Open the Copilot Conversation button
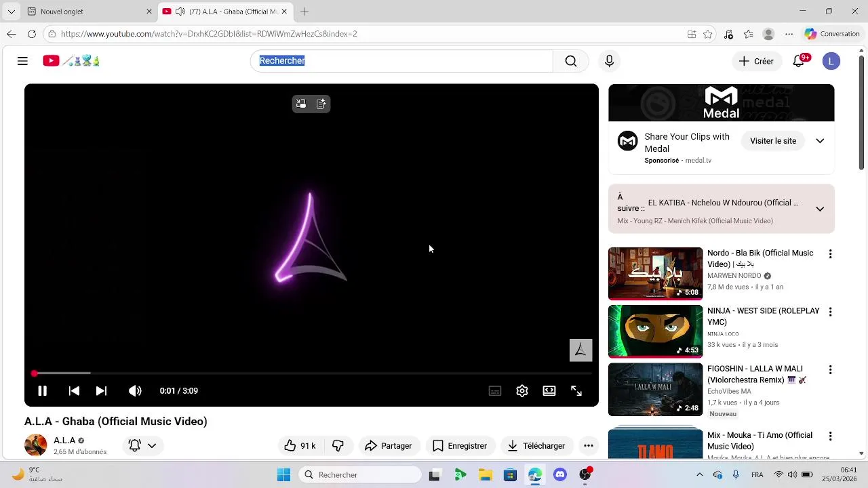The image size is (868, 488). click(832, 34)
